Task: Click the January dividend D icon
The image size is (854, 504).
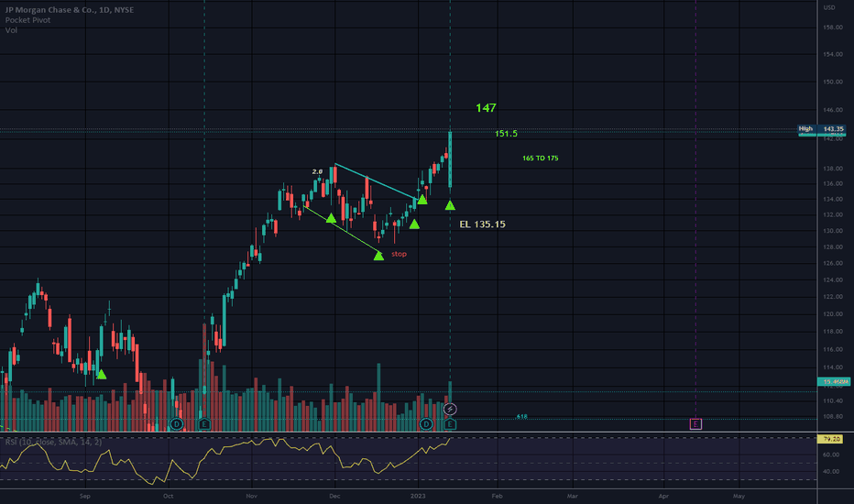Action: click(x=426, y=424)
